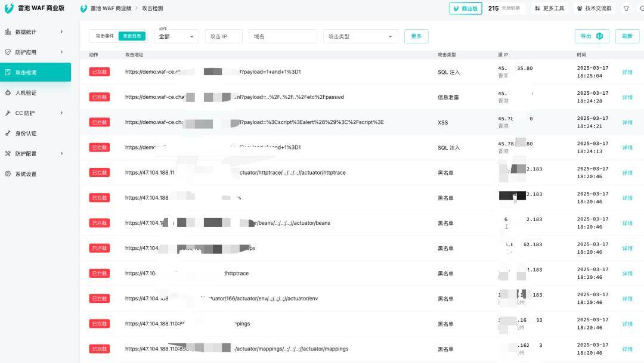Expand the 动作 全部 dropdown
Image resolution: width=644 pixels, height=363 pixels.
click(x=175, y=36)
